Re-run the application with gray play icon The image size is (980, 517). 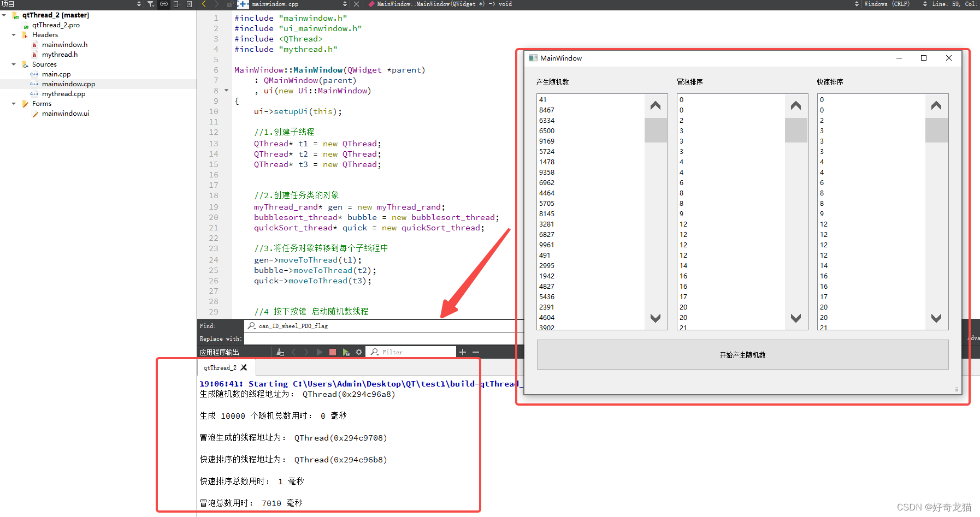[x=320, y=352]
